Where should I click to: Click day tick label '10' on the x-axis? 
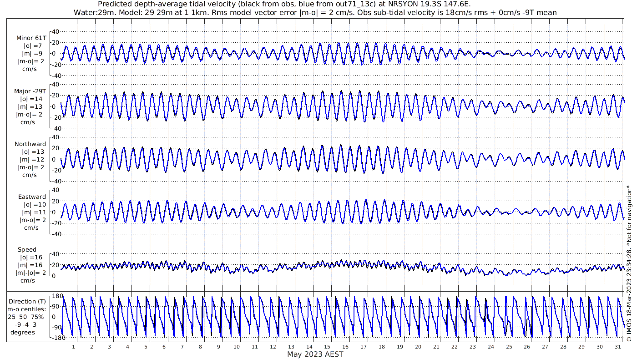(237, 347)
